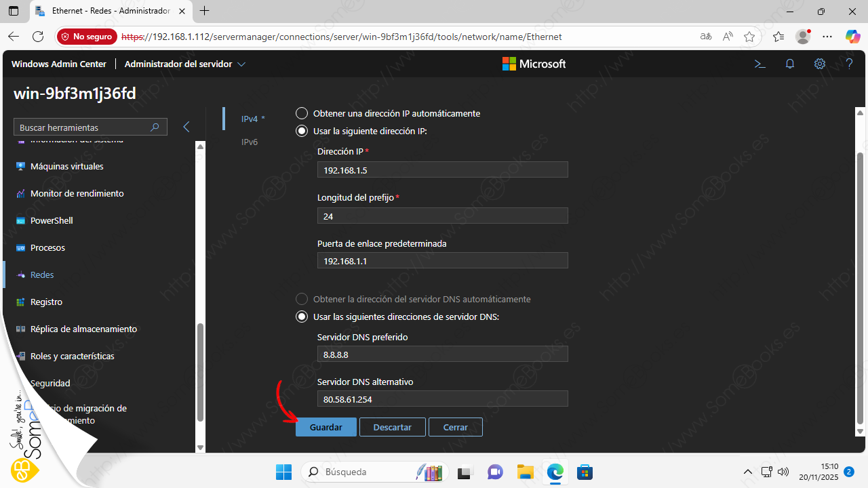The width and height of the screenshot is (868, 488).
Task: Expand Administrador del servidor dropdown
Action: click(x=185, y=64)
